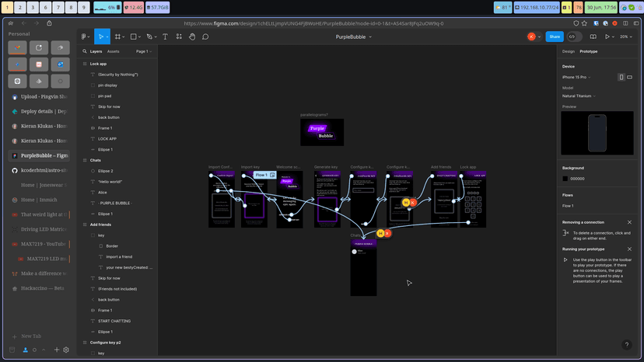This screenshot has height=362, width=644.
Task: Activate the Comment tool
Action: [x=205, y=37]
